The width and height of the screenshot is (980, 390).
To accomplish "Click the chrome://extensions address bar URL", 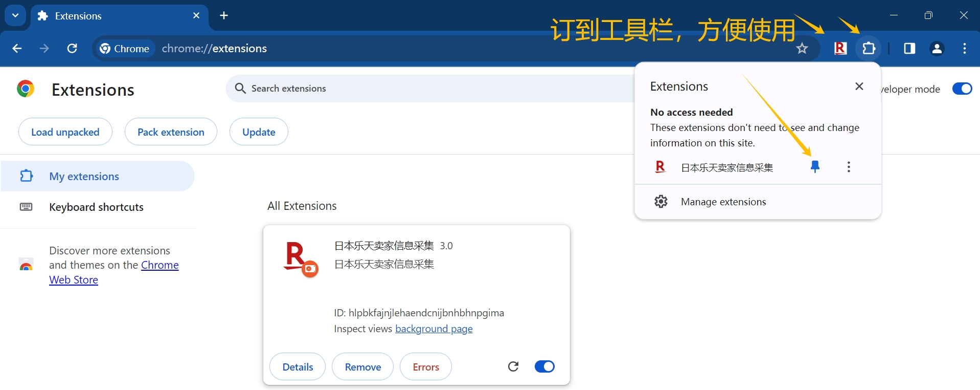I will pyautogui.click(x=214, y=49).
